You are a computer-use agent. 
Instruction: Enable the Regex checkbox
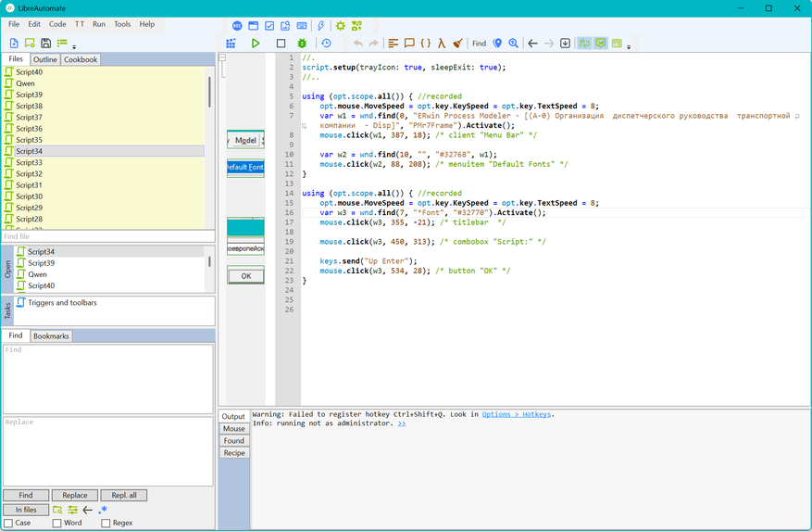[x=106, y=524]
